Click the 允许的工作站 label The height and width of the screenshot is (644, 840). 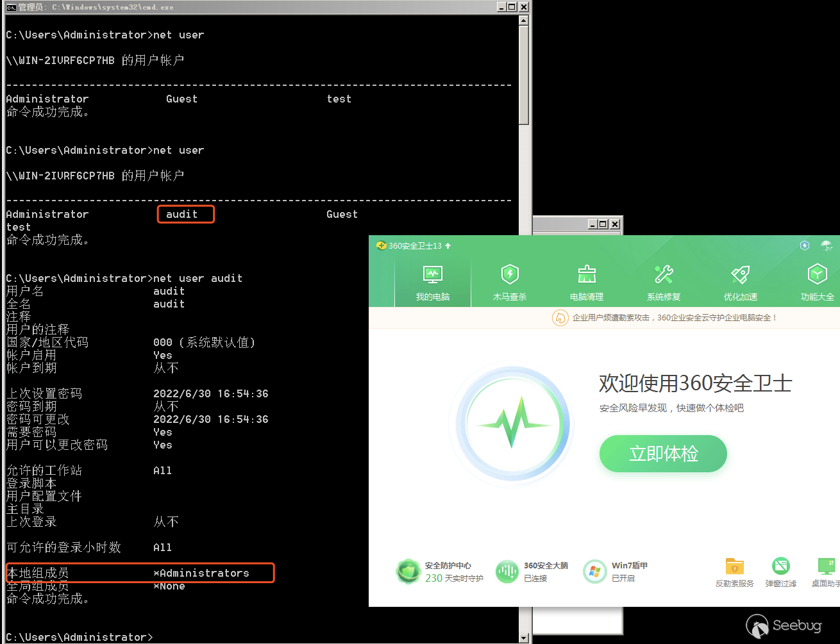pos(44,470)
